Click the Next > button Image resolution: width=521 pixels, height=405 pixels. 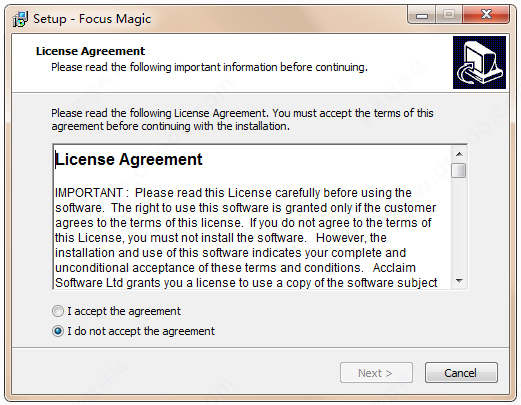click(x=376, y=373)
